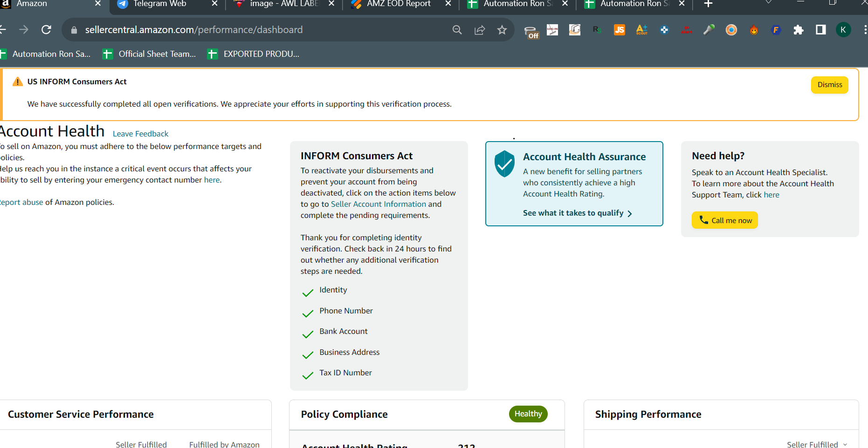Go forward in browser history
The width and height of the screenshot is (868, 448).
pos(24,30)
